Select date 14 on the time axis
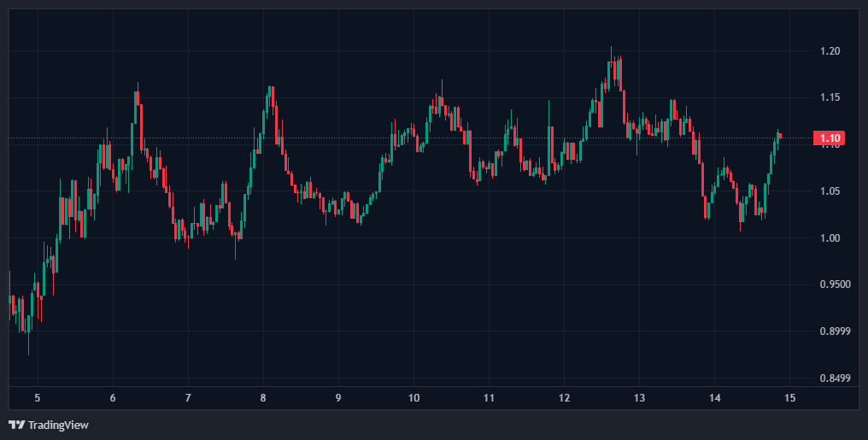 pyautogui.click(x=715, y=398)
